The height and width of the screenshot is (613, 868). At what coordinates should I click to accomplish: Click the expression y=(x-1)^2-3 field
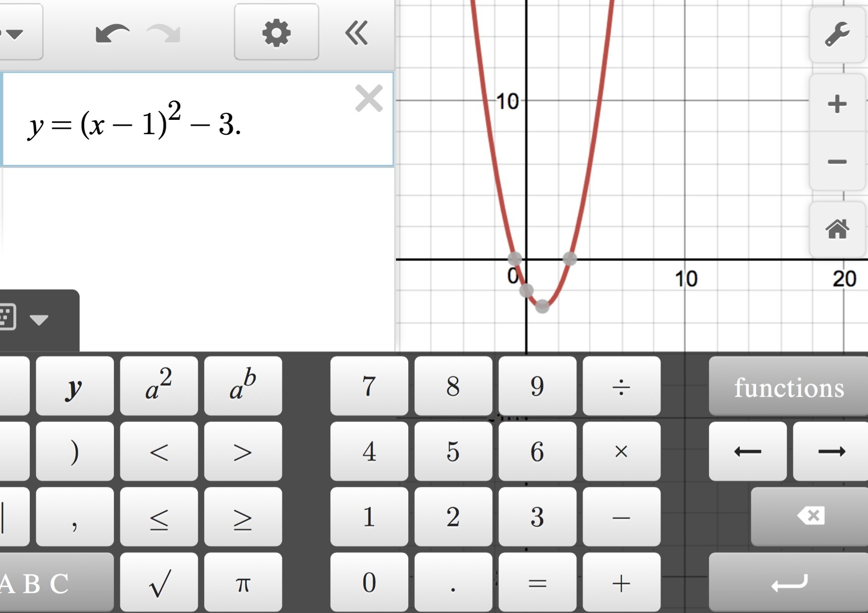(x=198, y=119)
